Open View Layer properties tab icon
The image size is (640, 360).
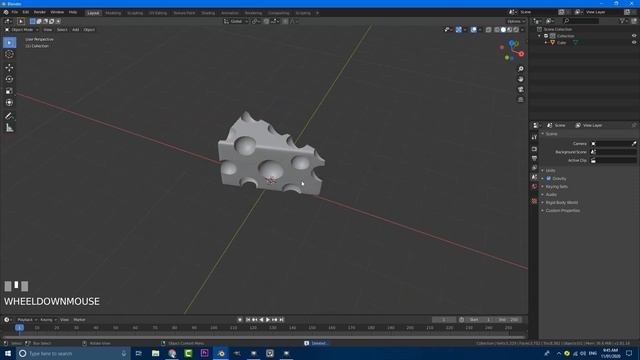tap(534, 168)
